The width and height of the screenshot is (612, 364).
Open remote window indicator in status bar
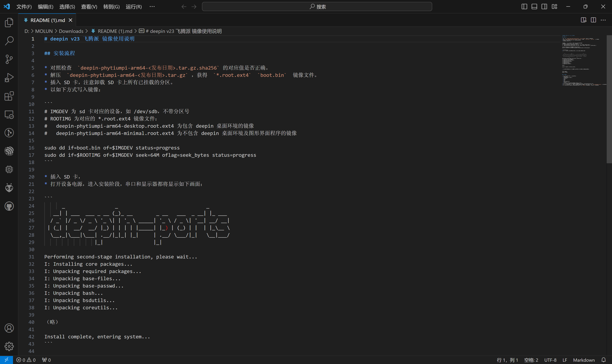6,360
